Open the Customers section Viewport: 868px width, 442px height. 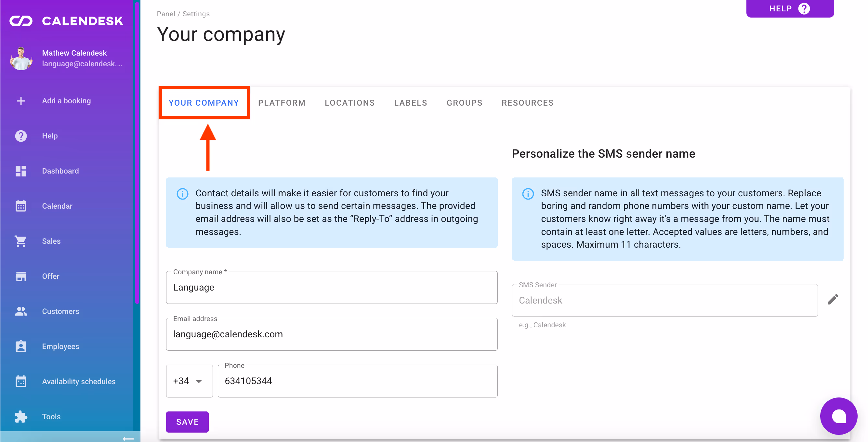click(x=20, y=311)
